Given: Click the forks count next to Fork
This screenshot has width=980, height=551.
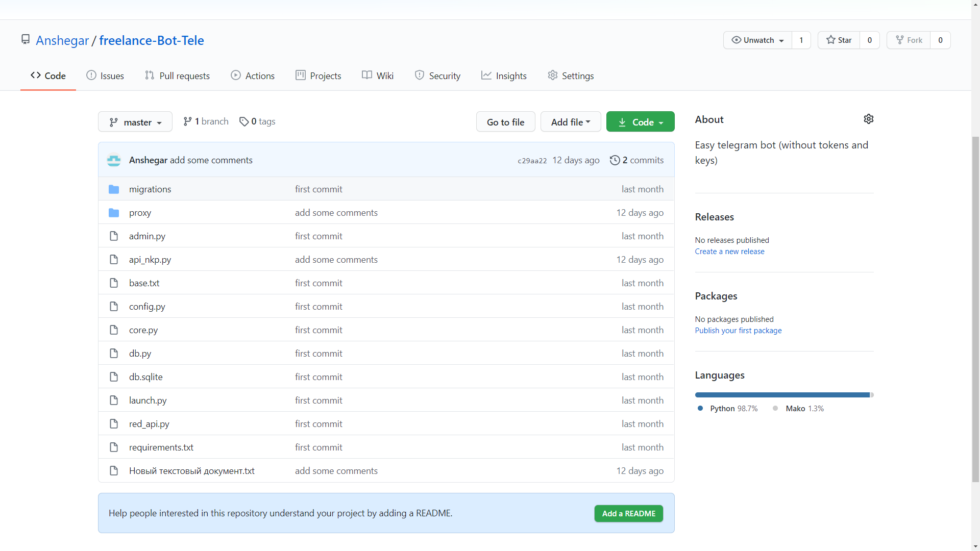Looking at the screenshot, I should [940, 40].
